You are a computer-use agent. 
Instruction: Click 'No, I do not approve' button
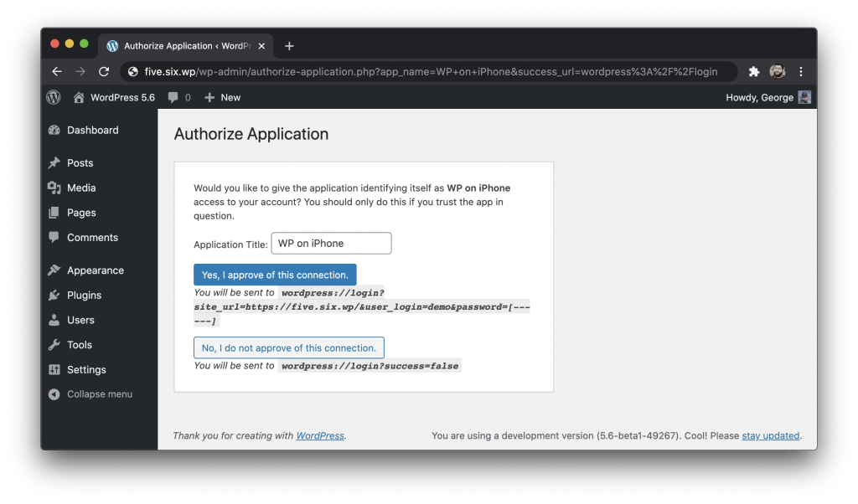[289, 347]
